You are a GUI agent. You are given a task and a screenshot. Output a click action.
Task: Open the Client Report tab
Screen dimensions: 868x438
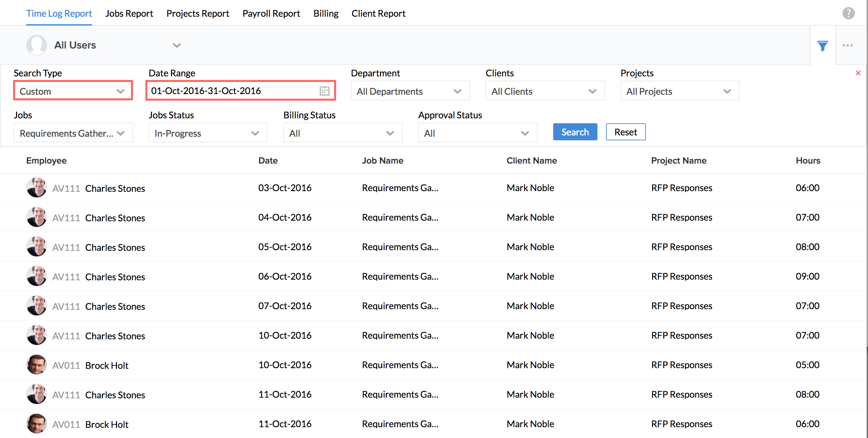[378, 13]
